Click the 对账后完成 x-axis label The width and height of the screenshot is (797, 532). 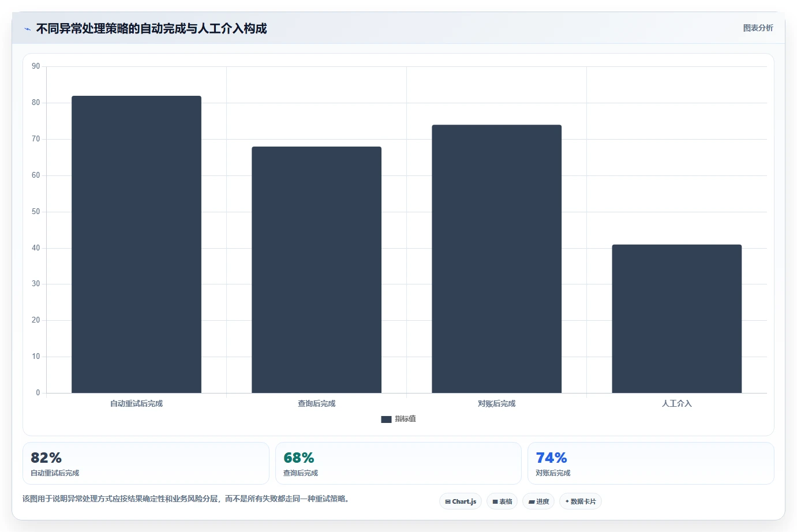point(496,404)
